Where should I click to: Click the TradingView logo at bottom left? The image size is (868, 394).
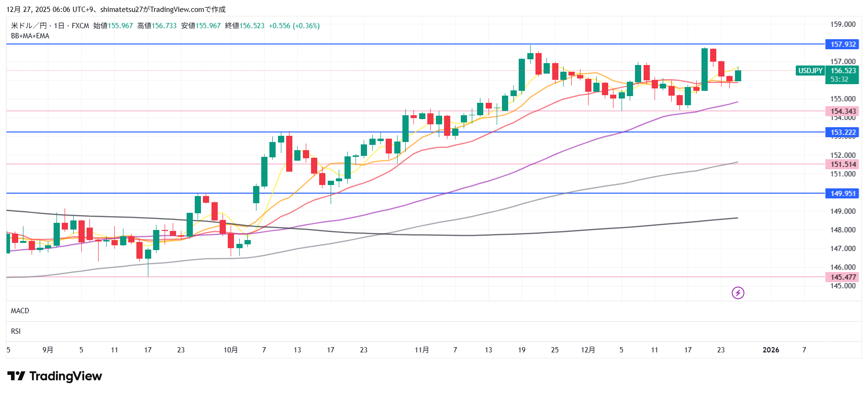tap(55, 376)
